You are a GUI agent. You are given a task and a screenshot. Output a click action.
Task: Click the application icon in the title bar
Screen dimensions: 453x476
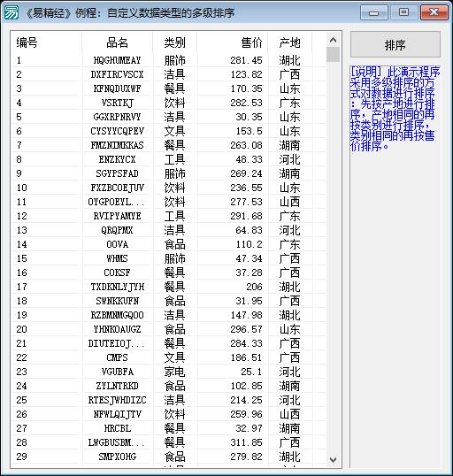[11, 12]
